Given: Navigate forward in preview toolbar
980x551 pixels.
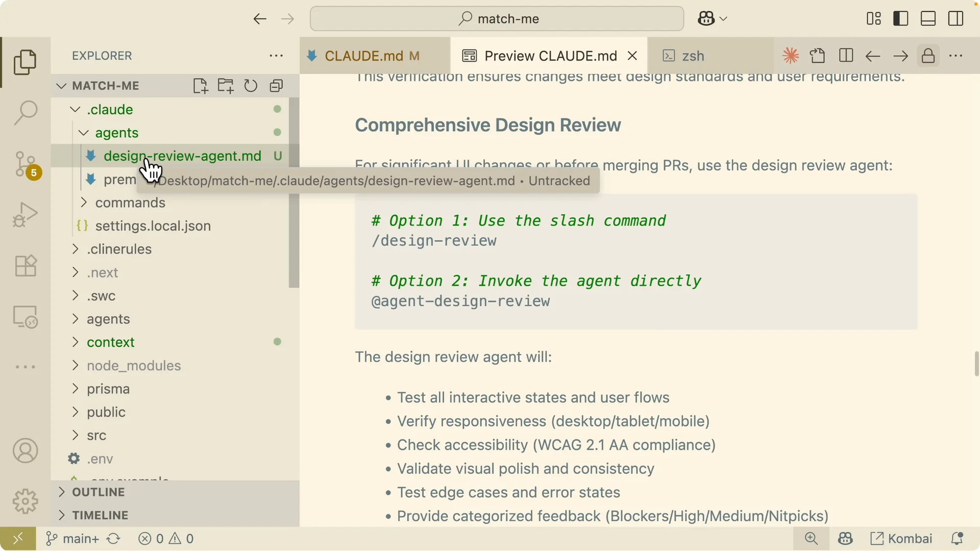Looking at the screenshot, I should [900, 56].
